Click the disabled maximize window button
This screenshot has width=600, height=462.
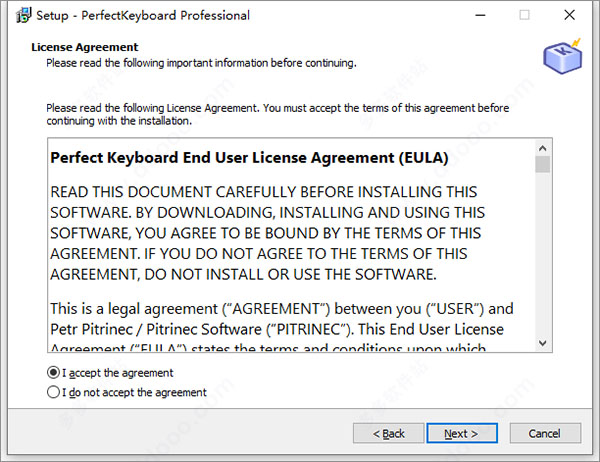524,15
